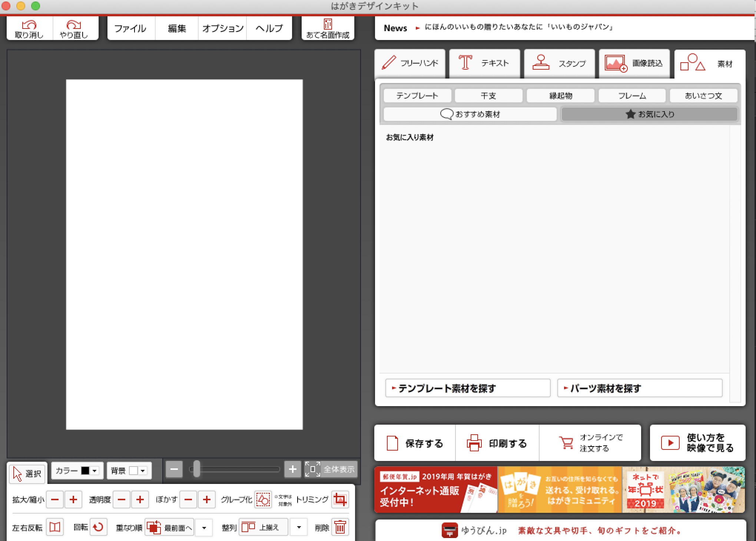This screenshot has height=541, width=756.
Task: Open the background (背景) dropdown
Action: [143, 471]
